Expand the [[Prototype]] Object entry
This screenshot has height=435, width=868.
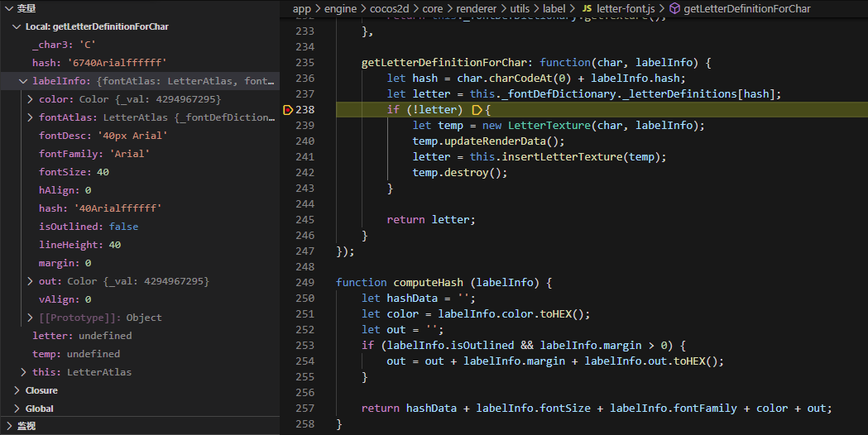point(30,318)
